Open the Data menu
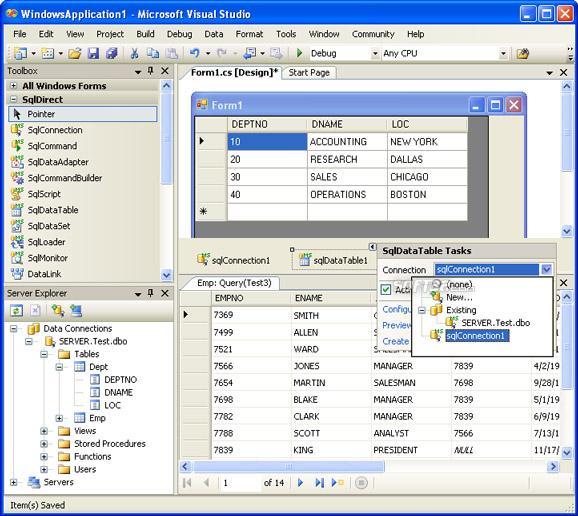This screenshot has height=516, width=578. (x=214, y=34)
